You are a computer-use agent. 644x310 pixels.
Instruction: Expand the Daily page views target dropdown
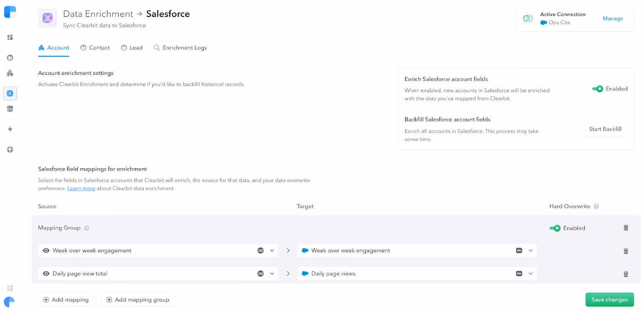pyautogui.click(x=530, y=273)
